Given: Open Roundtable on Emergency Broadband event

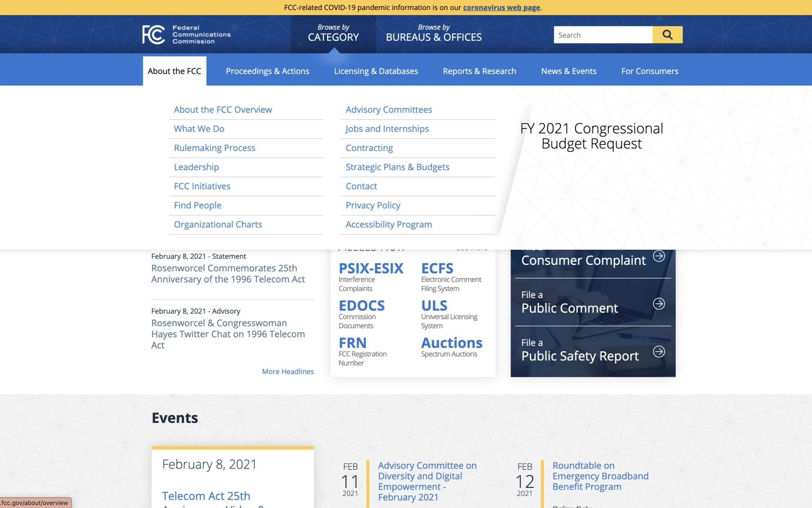Looking at the screenshot, I should click(600, 476).
